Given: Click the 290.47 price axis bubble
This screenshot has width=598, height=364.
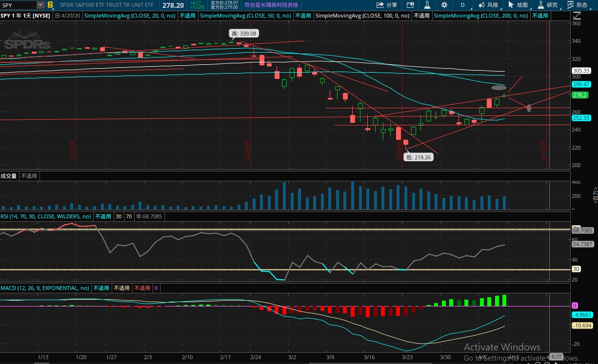Looking at the screenshot, I should click(x=582, y=84).
